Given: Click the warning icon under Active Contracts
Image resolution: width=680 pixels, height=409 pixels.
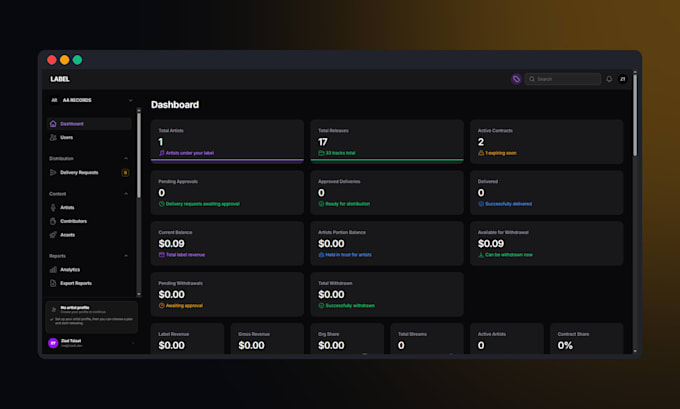Looking at the screenshot, I should 481,153.
